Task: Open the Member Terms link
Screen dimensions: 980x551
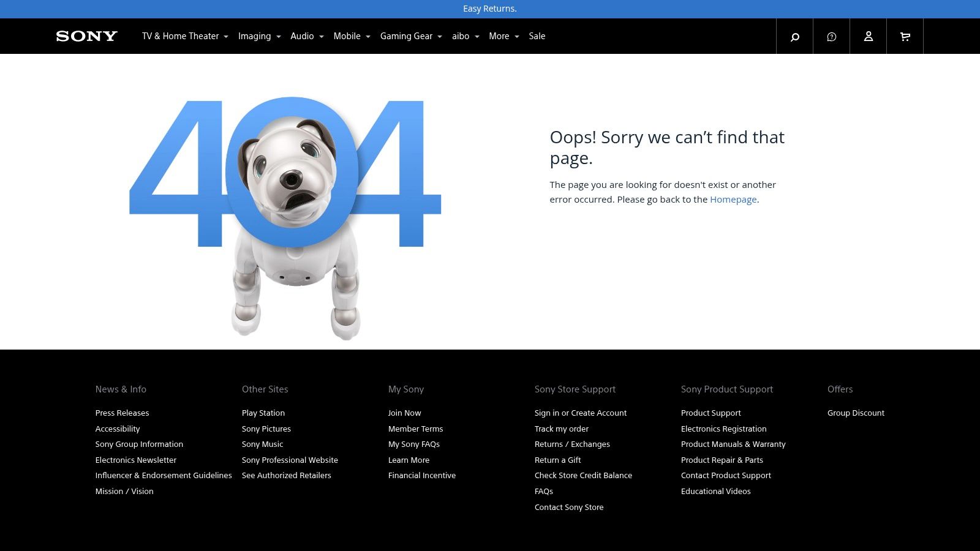Action: tap(415, 429)
